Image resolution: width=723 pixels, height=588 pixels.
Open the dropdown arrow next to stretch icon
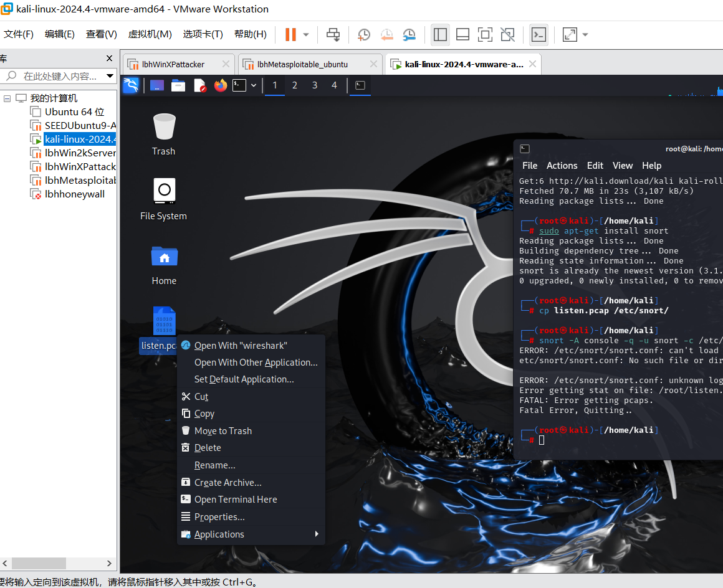point(585,34)
